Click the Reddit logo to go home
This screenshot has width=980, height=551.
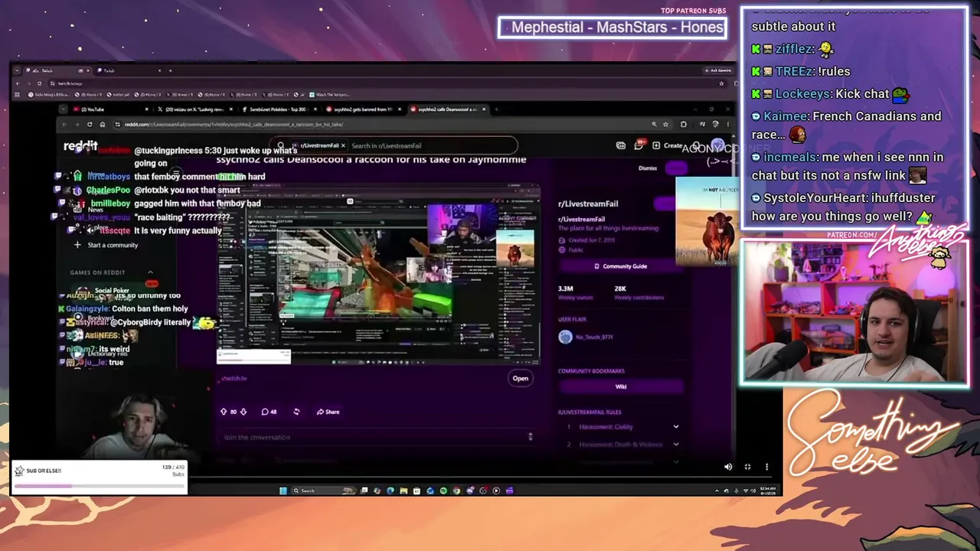click(x=80, y=145)
